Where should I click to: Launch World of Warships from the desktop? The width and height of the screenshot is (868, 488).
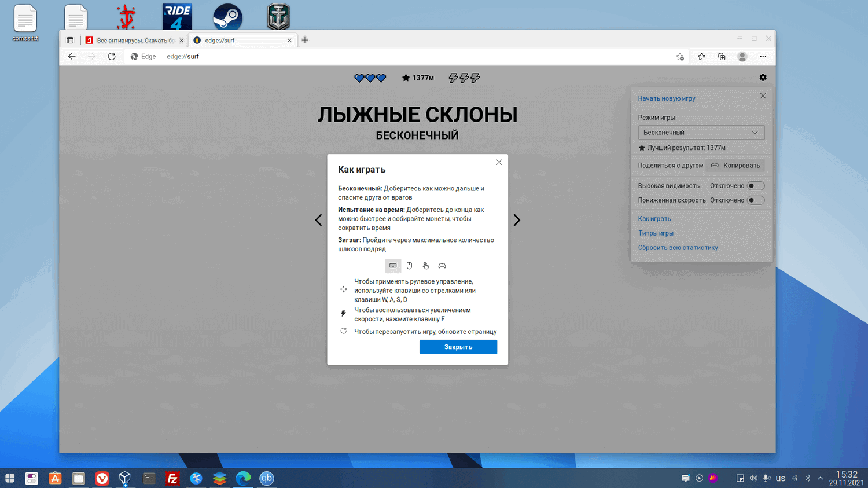(278, 17)
